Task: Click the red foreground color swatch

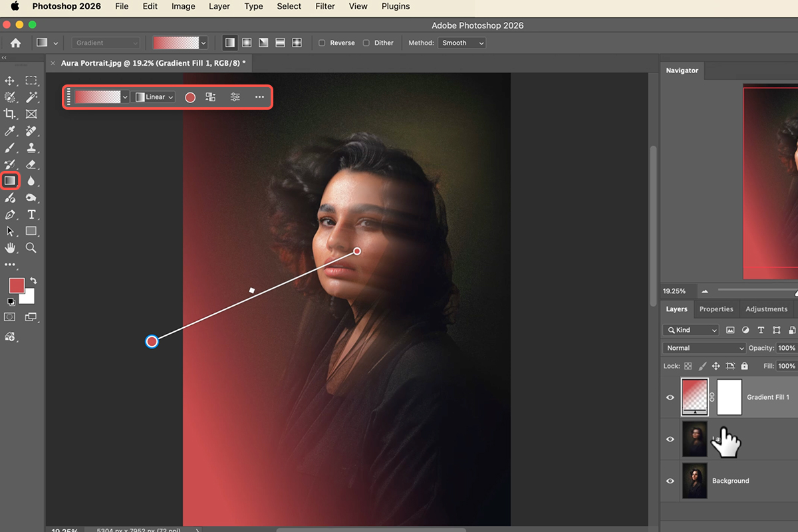Action: pos(16,286)
